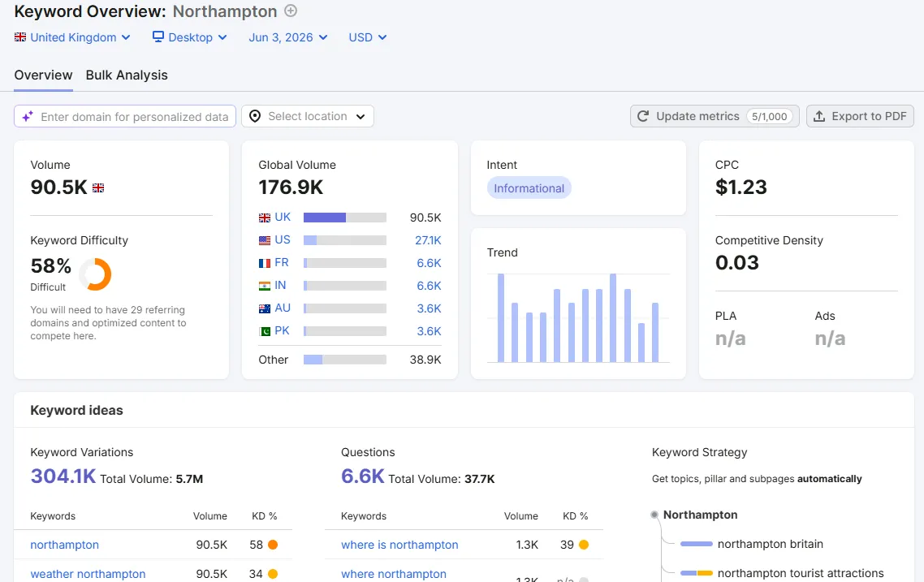Click the 5/1,000 metrics counter badge
Image resolution: width=924 pixels, height=582 pixels.
point(769,116)
